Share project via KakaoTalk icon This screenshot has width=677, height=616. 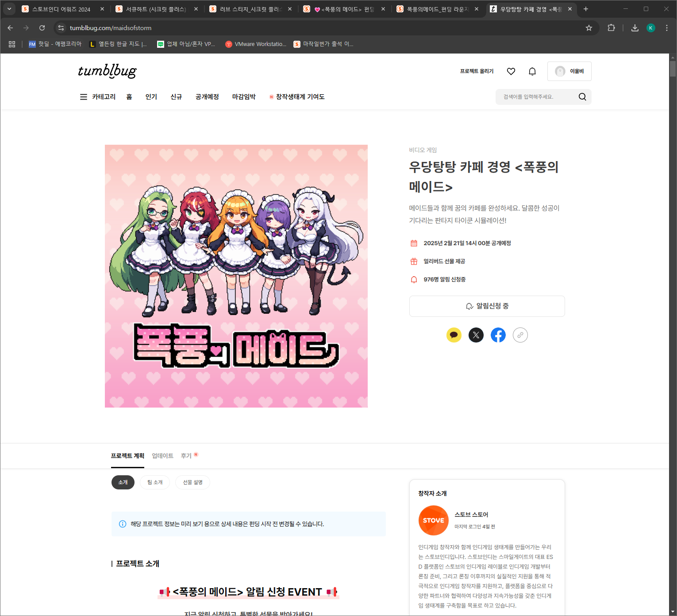pos(454,335)
